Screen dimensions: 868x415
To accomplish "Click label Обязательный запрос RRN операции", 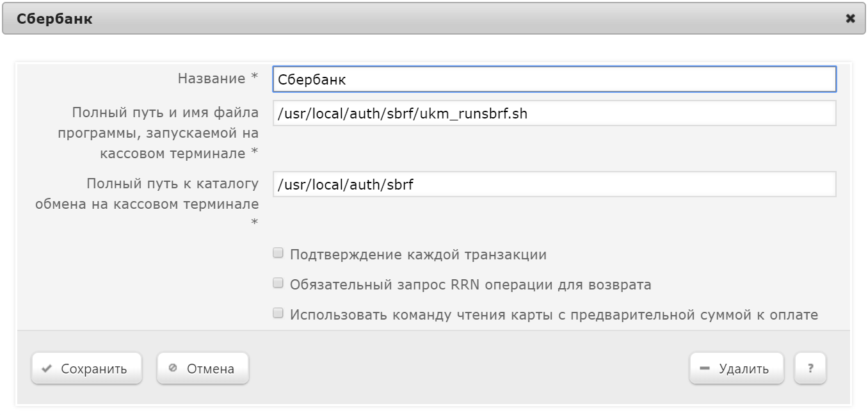I will click(x=470, y=284).
